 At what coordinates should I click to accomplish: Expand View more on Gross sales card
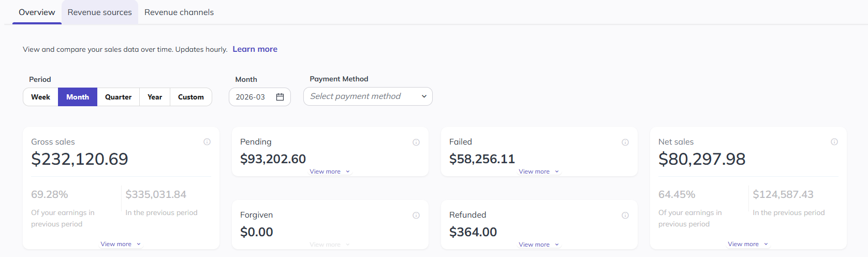121,244
